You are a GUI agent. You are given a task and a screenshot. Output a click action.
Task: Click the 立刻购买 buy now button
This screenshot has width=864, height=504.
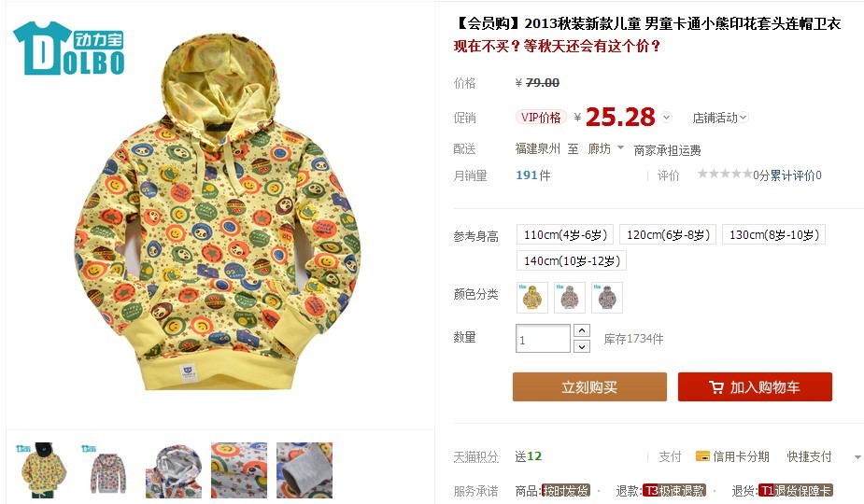(x=589, y=386)
